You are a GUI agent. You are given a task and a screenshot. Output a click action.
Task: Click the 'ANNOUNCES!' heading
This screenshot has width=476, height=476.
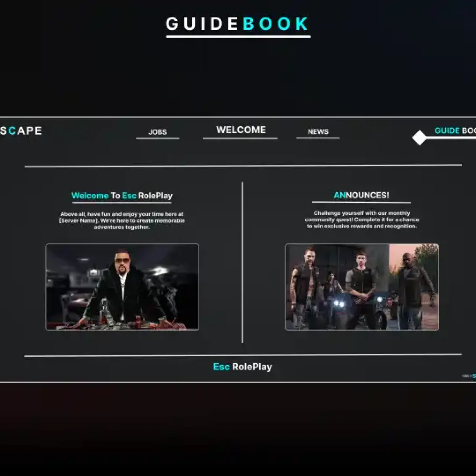tap(361, 195)
